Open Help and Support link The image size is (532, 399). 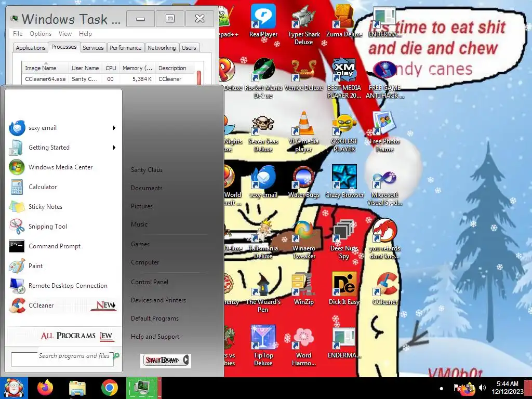(155, 337)
